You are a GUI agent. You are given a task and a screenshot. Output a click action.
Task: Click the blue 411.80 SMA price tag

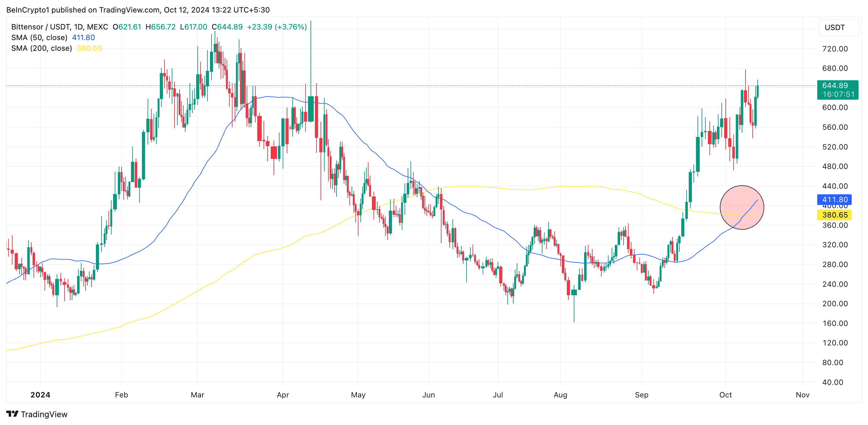[x=834, y=200]
